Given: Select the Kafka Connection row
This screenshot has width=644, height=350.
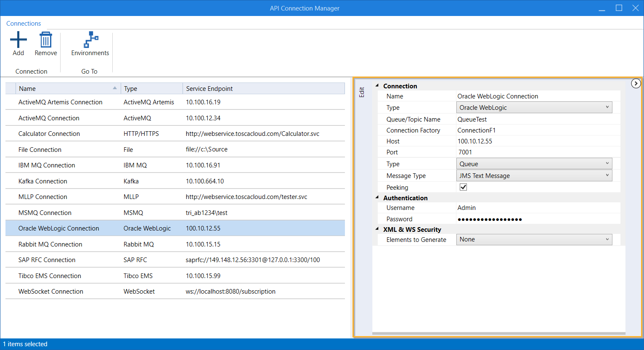Looking at the screenshot, I should point(43,181).
